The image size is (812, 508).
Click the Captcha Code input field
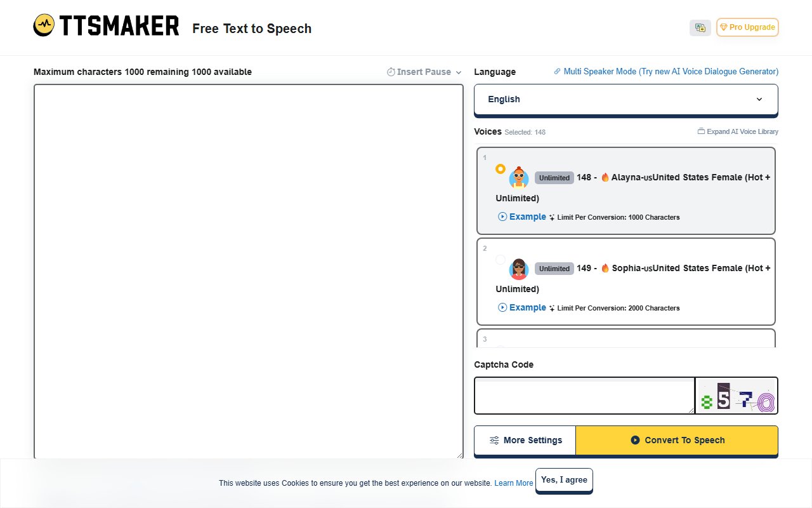pos(584,396)
